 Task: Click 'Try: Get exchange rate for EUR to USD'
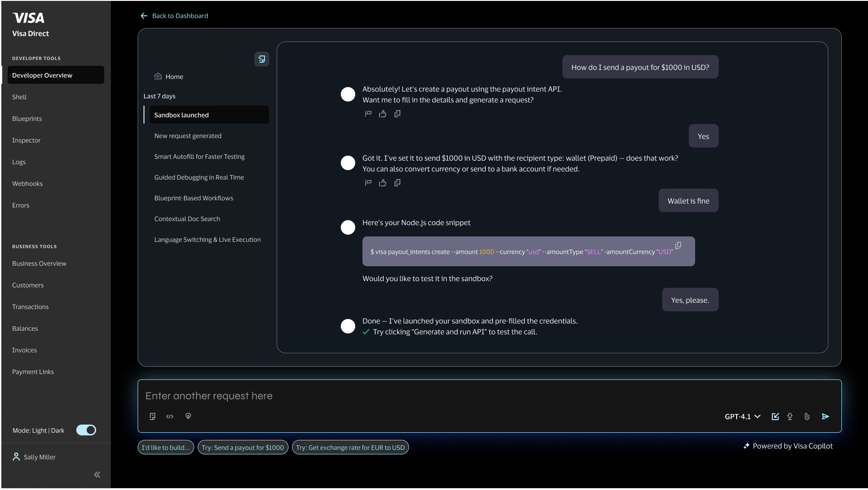(350, 448)
